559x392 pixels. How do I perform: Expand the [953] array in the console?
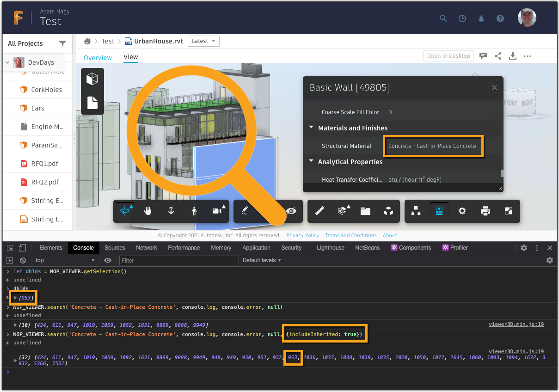point(16,297)
